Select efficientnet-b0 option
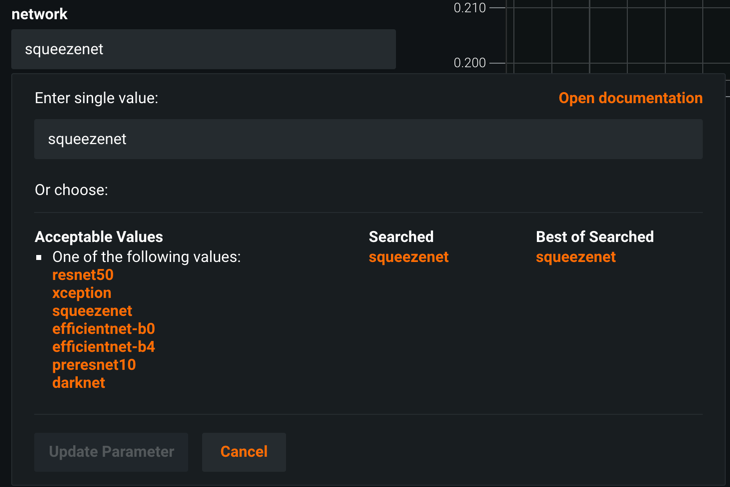 103,329
